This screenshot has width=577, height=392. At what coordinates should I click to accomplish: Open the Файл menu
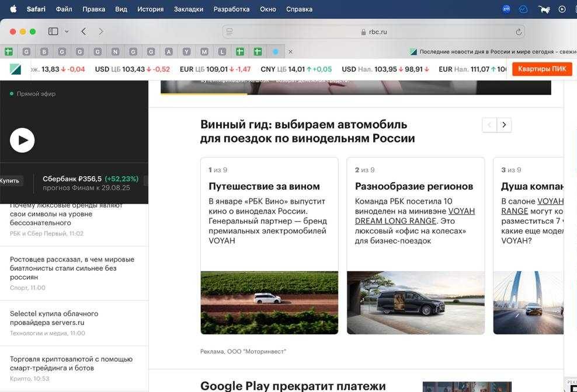tap(64, 9)
